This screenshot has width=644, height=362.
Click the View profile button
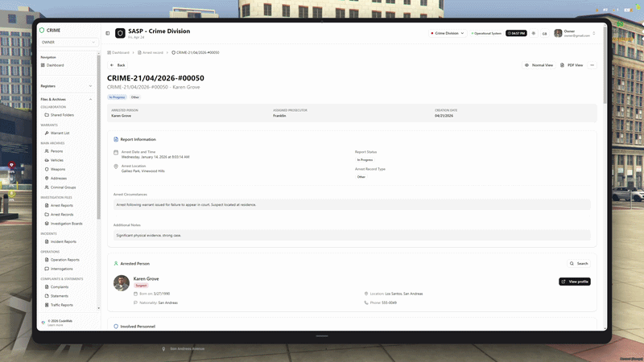[x=575, y=282]
